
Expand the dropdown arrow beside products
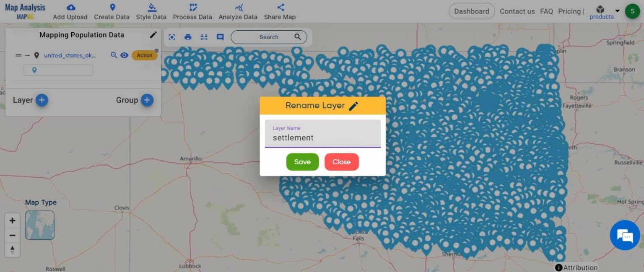click(617, 10)
